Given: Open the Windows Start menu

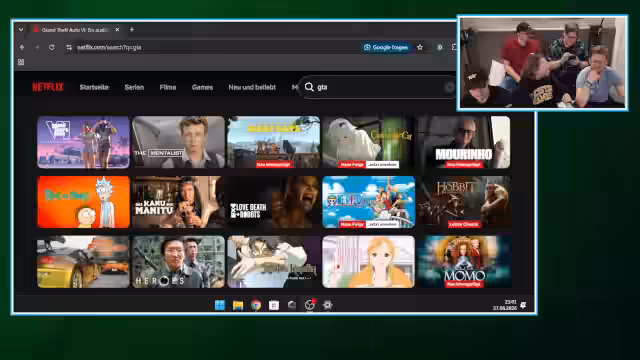Looking at the screenshot, I should (220, 305).
